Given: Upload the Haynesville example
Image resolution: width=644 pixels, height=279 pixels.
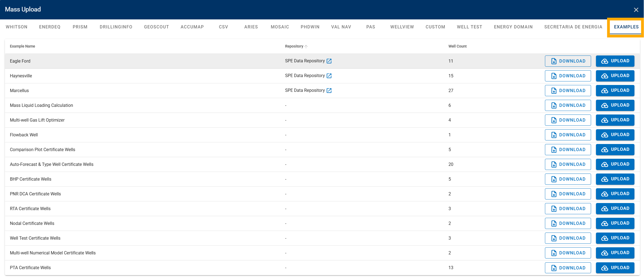Looking at the screenshot, I should [x=615, y=76].
